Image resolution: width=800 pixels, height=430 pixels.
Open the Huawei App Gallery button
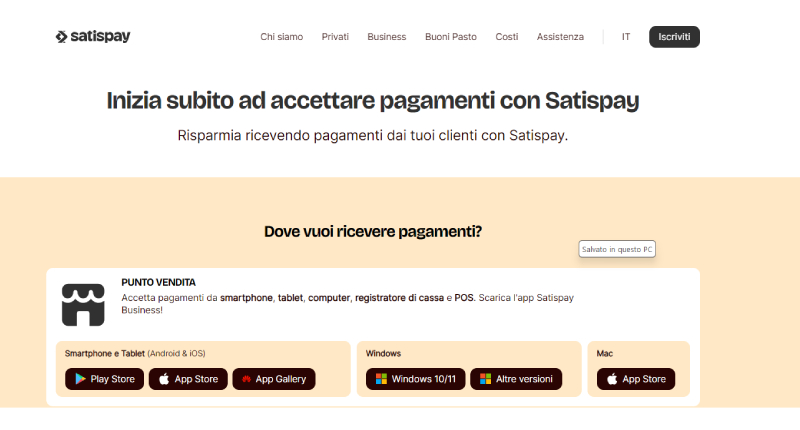(274, 379)
